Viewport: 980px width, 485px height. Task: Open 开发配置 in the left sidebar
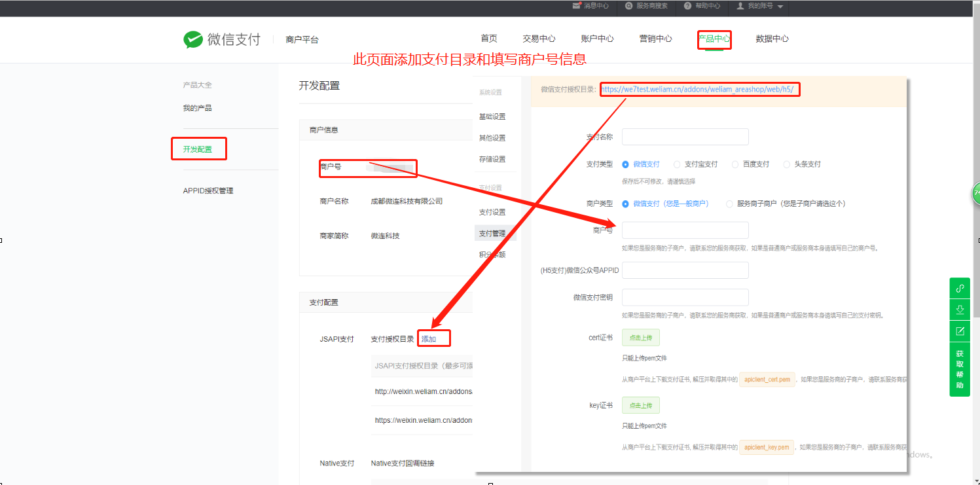tap(197, 149)
